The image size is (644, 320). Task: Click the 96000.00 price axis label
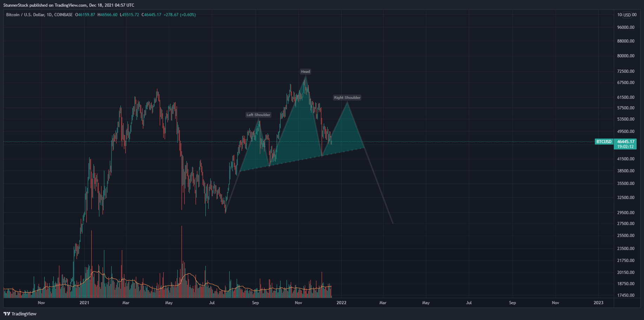[x=626, y=27]
